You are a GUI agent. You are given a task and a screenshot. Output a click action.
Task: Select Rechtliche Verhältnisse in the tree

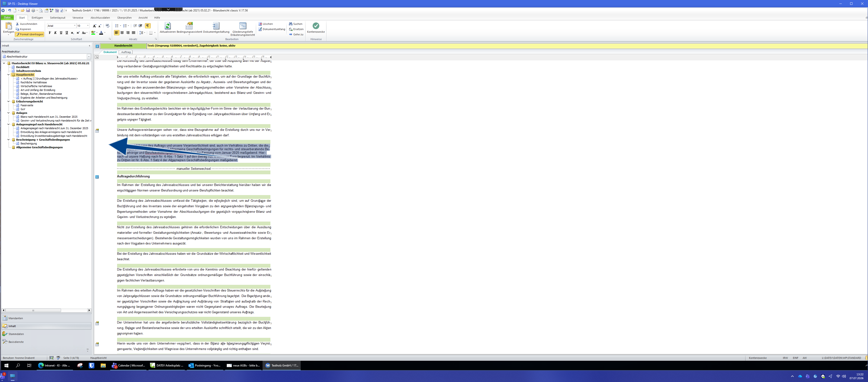34,82
